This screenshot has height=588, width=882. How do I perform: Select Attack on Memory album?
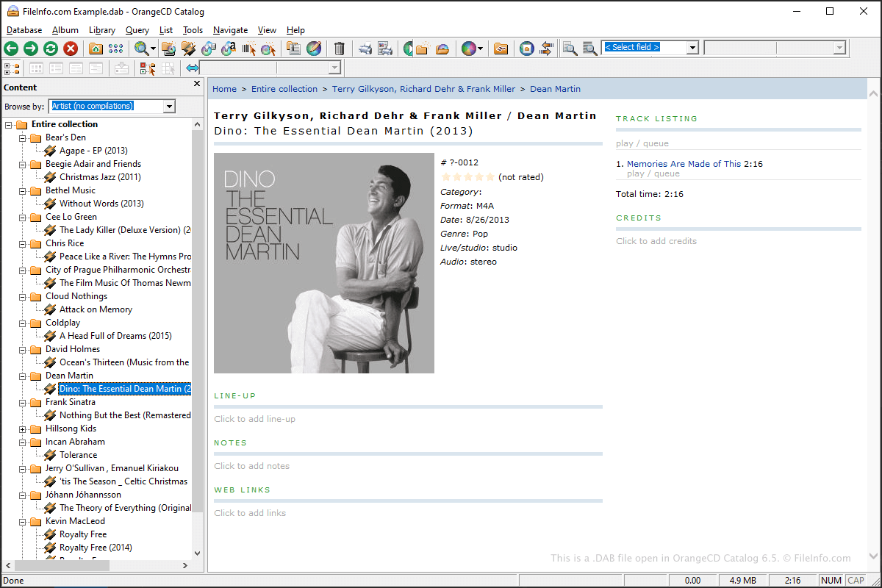coord(96,309)
